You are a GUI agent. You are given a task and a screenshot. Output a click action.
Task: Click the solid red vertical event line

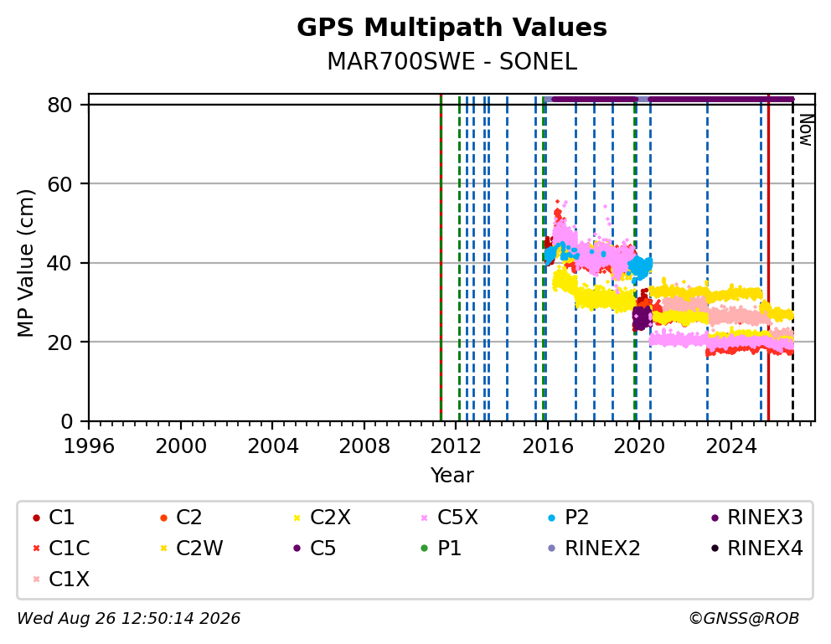click(768, 257)
